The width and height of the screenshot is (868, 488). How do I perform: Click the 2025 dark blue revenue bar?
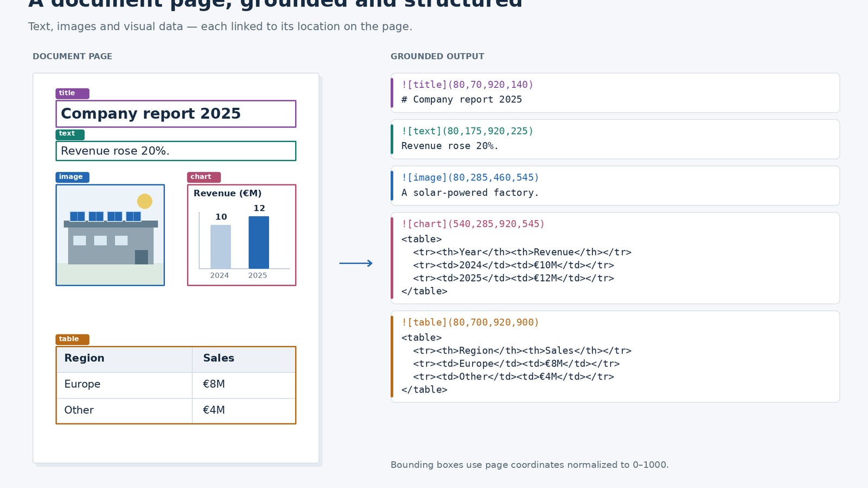(259, 242)
